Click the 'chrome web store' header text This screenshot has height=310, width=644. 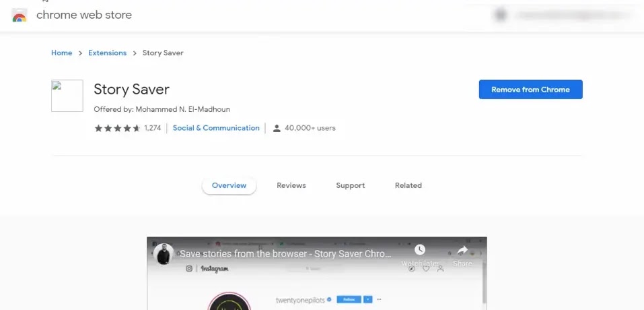click(84, 15)
